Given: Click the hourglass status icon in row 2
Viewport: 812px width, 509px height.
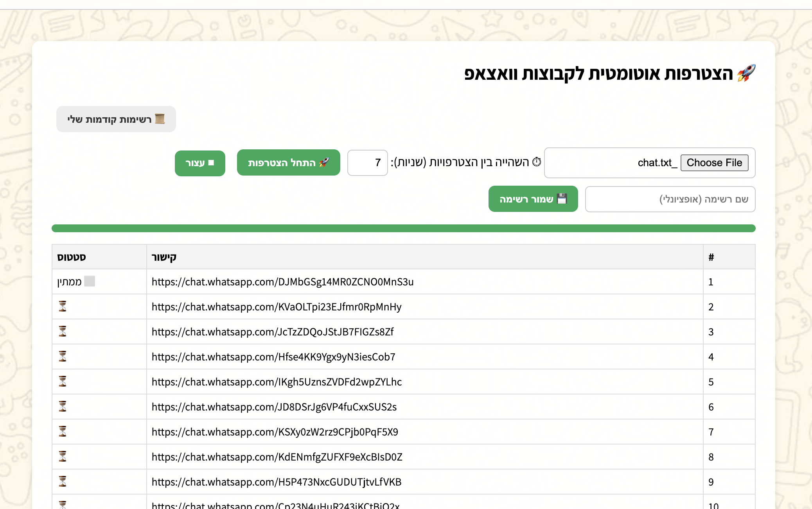Looking at the screenshot, I should [63, 306].
